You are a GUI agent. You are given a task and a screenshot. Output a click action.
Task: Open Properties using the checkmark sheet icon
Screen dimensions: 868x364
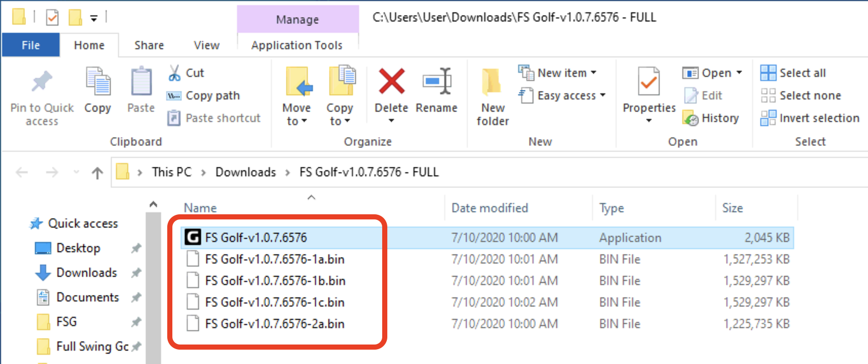[649, 81]
